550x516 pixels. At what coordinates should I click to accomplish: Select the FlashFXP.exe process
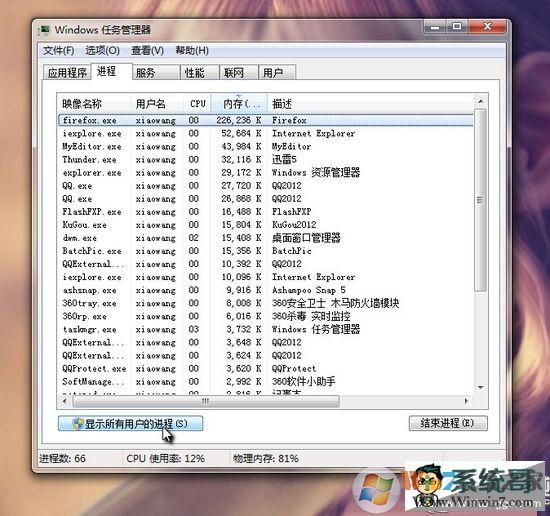266,212
